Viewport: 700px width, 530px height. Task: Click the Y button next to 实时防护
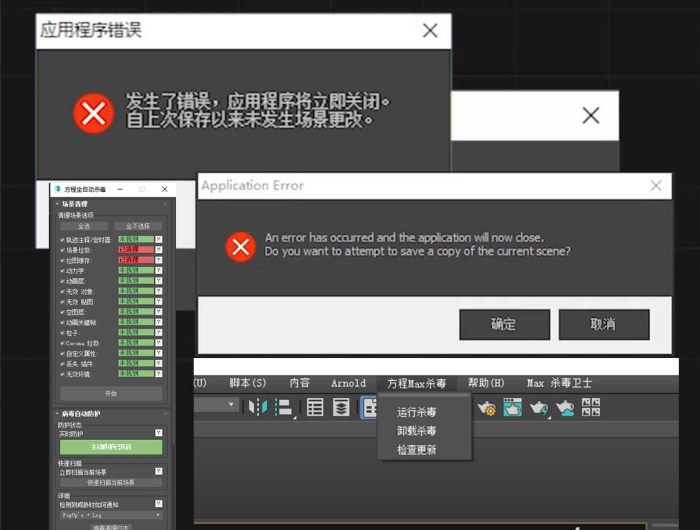pos(158,433)
